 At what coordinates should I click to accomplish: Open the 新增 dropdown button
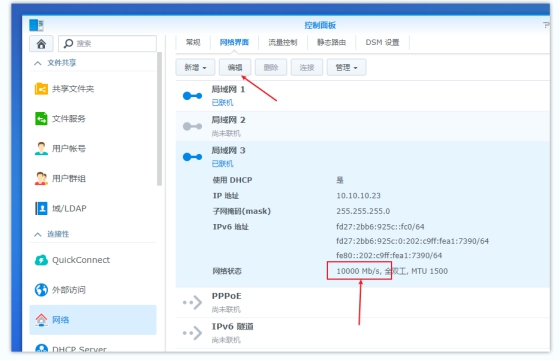(195, 67)
